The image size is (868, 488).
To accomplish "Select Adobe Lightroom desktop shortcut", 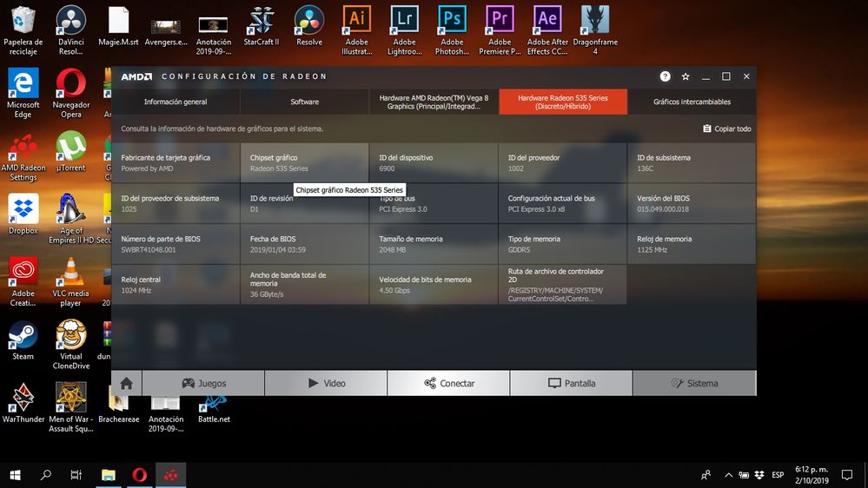I will click(404, 30).
